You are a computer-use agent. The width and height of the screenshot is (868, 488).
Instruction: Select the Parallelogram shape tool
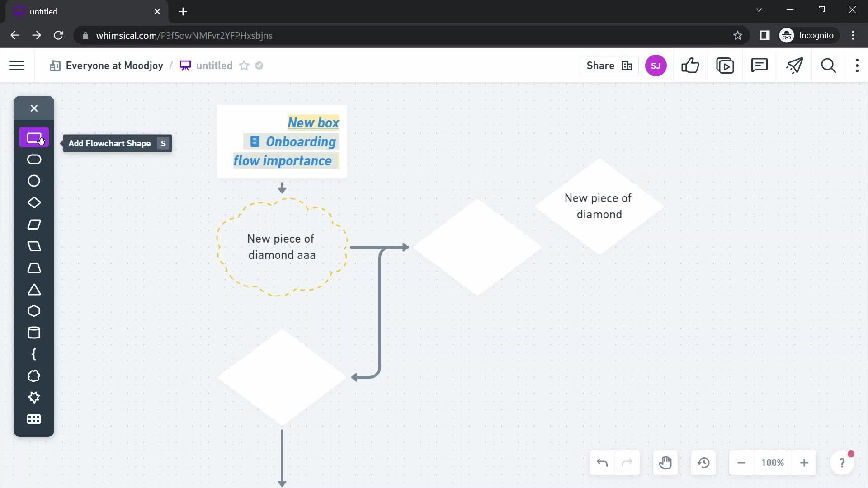click(x=33, y=224)
